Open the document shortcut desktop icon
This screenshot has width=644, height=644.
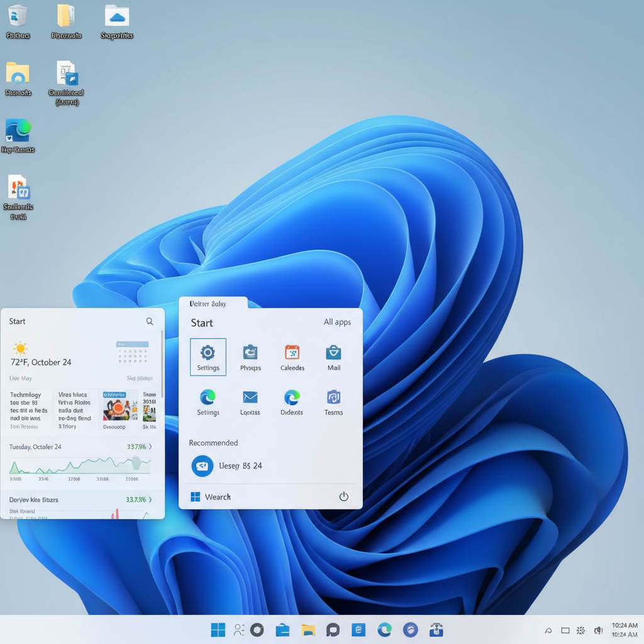[66, 83]
